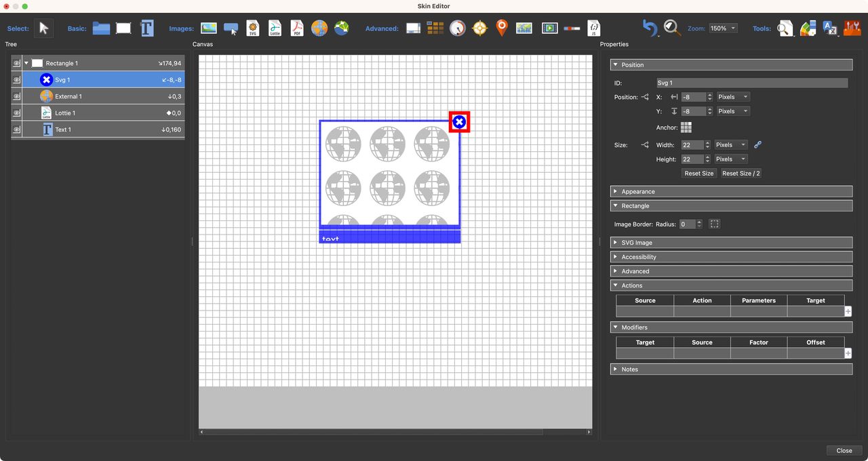Hide the Svg 1 layer
The width and height of the screenshot is (868, 461).
[x=17, y=80]
